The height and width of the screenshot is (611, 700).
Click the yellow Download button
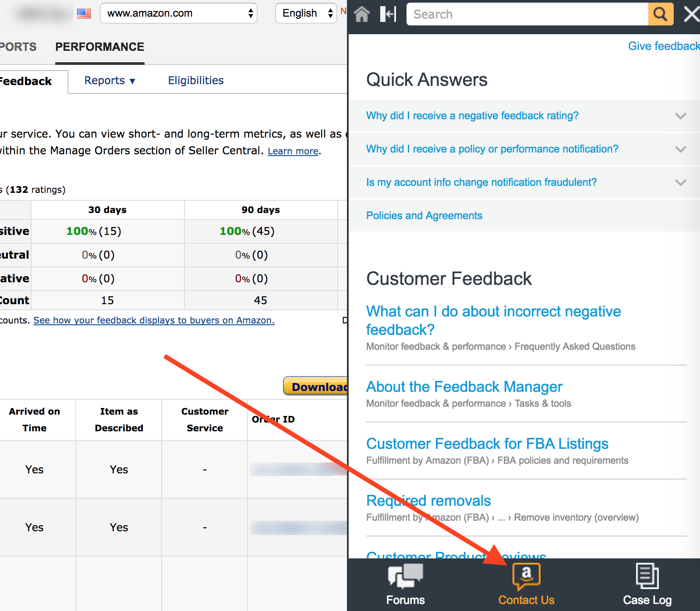coord(316,387)
